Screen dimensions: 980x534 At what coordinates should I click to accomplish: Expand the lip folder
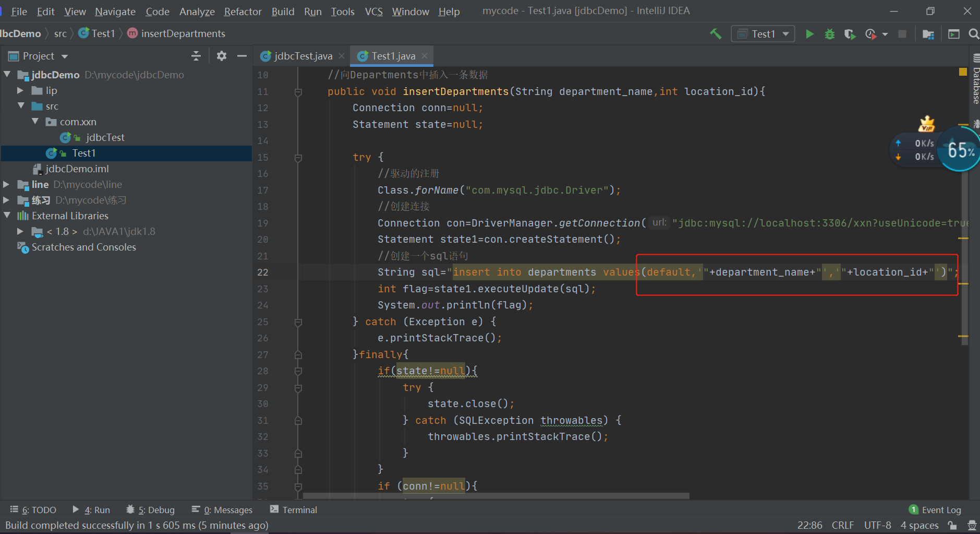(x=20, y=90)
